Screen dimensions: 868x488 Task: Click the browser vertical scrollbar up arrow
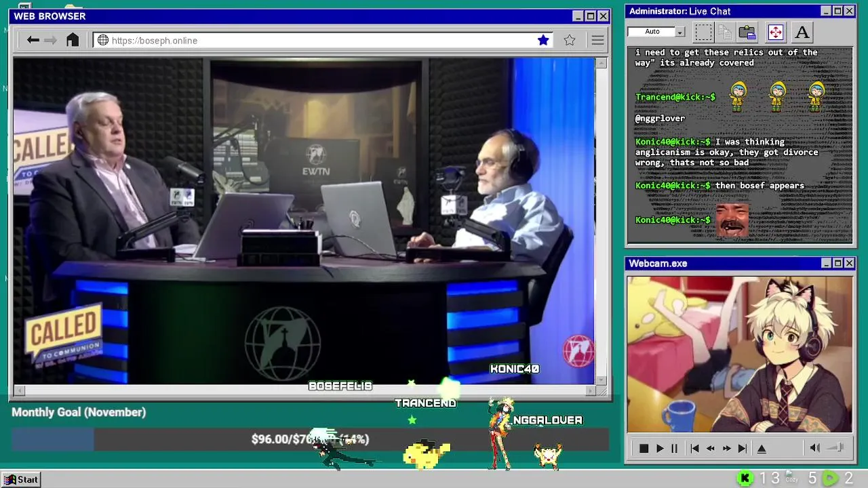601,63
